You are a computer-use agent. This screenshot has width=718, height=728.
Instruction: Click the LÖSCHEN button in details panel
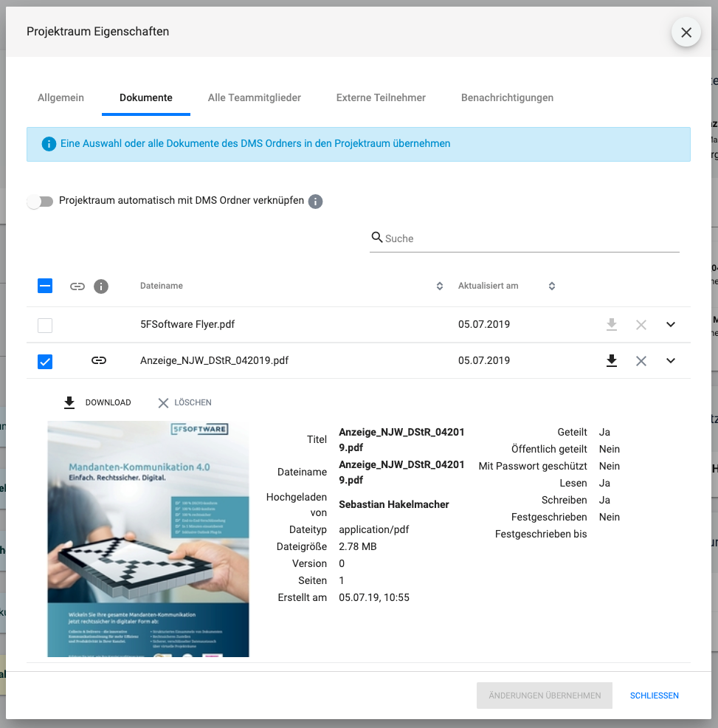(184, 402)
